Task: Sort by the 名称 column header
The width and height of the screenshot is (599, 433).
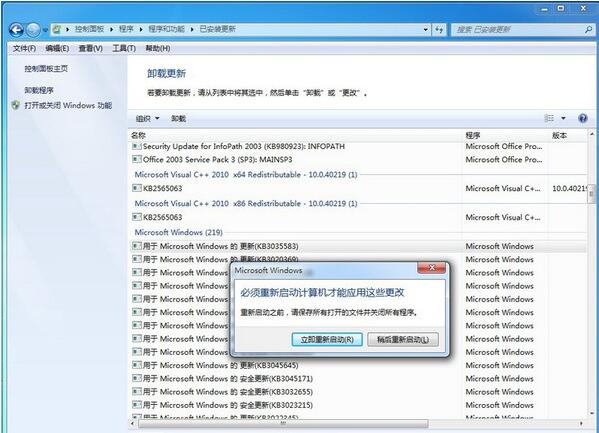Action: (x=138, y=135)
